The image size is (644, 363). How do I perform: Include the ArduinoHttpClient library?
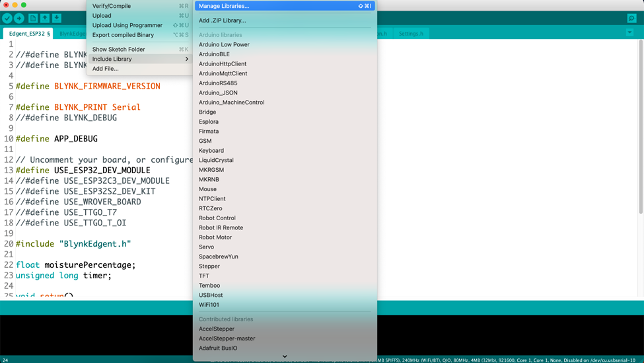pyautogui.click(x=285, y=63)
